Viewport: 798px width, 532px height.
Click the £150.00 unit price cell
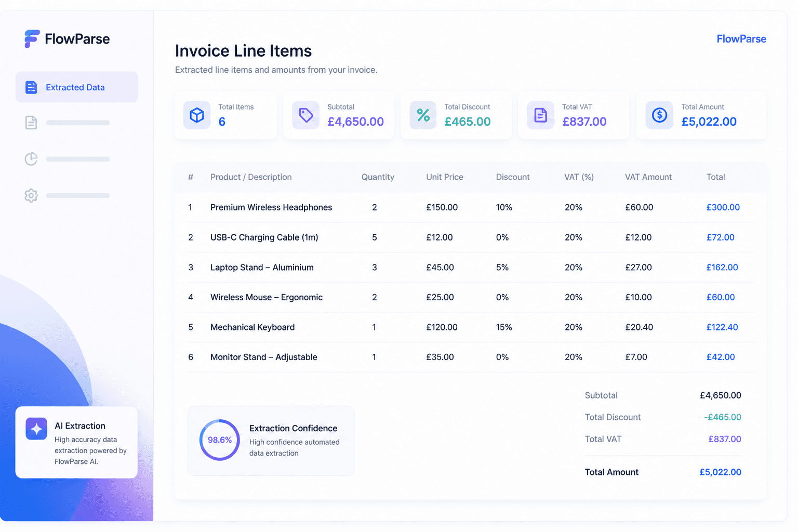442,207
